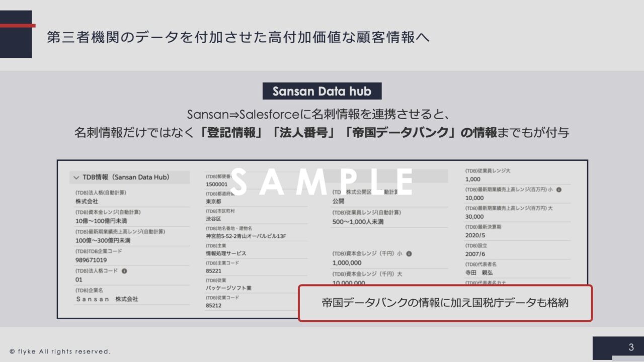The width and height of the screenshot is (644, 362).
Task: Click the TDB企業コード value 989671019
Action: [x=91, y=260]
